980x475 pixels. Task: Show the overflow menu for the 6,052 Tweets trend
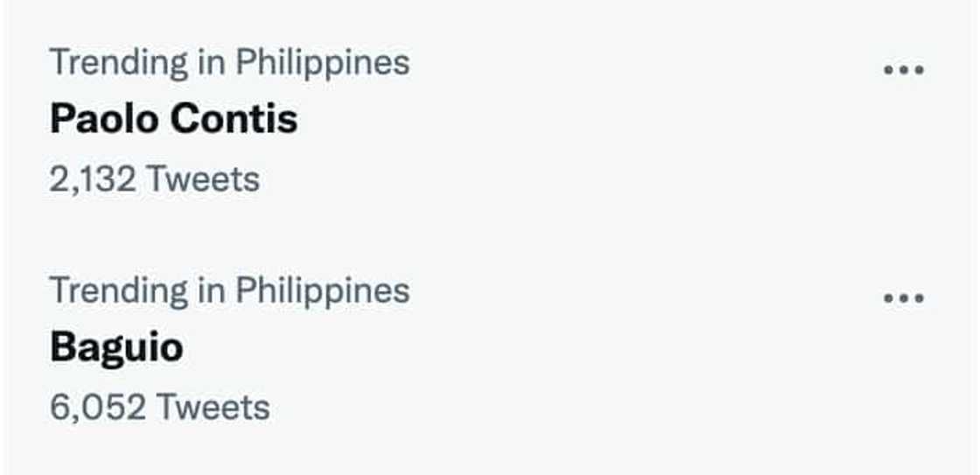(903, 298)
